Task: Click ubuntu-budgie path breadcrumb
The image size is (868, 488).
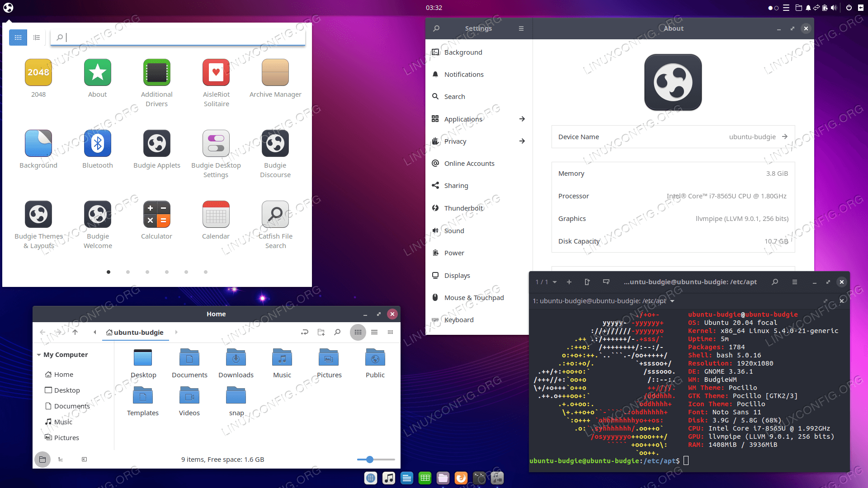Action: (135, 333)
